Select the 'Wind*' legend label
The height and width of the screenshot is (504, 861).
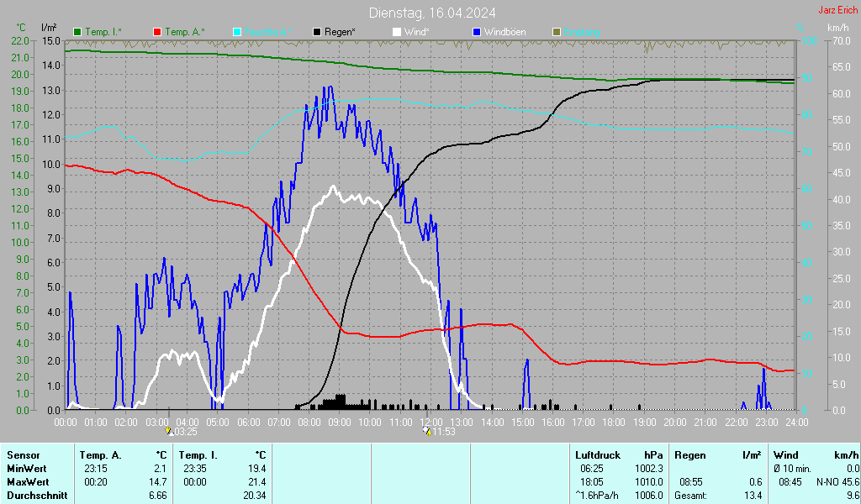click(417, 32)
